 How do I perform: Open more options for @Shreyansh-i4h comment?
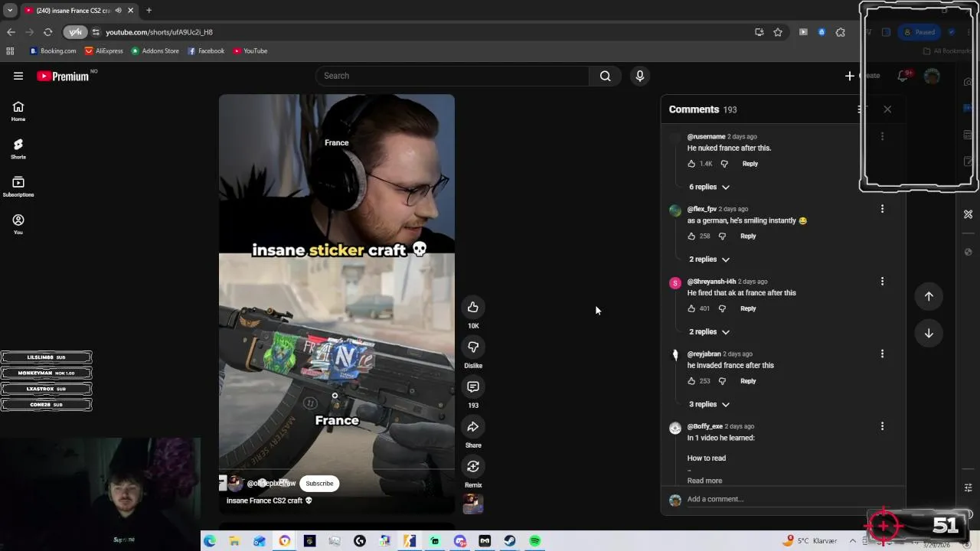(882, 282)
